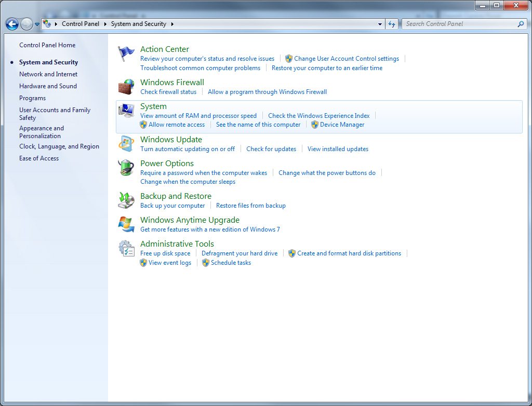Click Allow a program through Windows Firewall
The width and height of the screenshot is (532, 406).
point(267,92)
